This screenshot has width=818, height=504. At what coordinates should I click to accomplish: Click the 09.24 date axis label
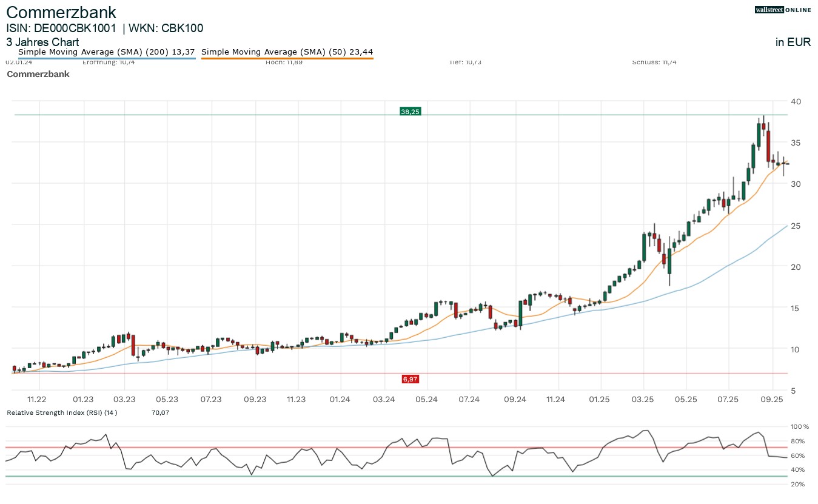(514, 399)
